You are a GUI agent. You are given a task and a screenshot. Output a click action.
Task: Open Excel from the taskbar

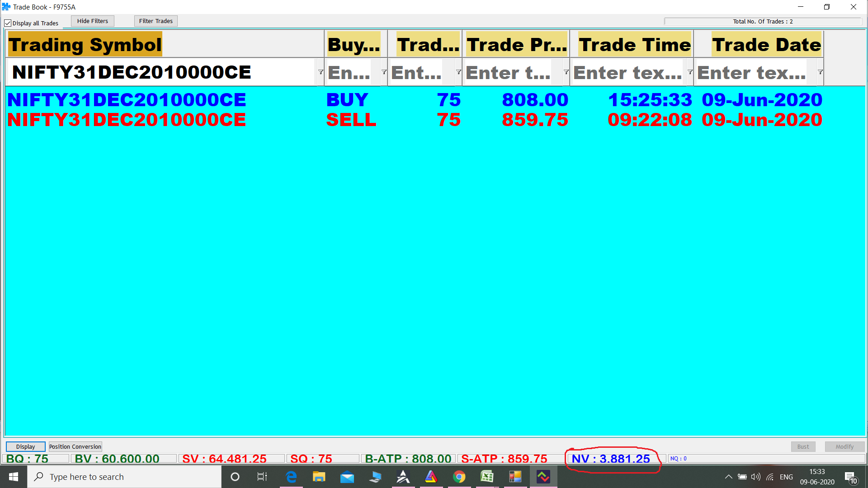[487, 477]
